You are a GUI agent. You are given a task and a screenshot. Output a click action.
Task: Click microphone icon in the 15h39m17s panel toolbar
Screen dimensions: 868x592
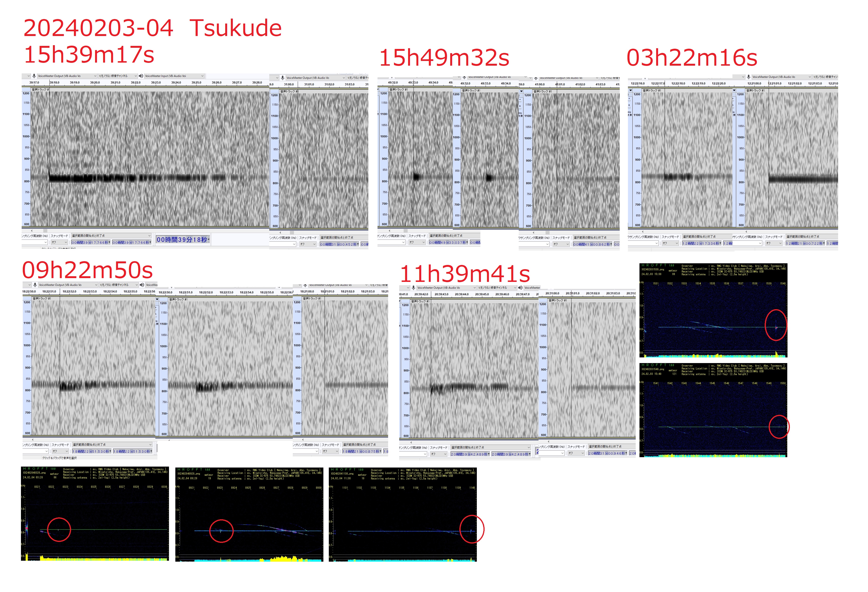click(34, 76)
